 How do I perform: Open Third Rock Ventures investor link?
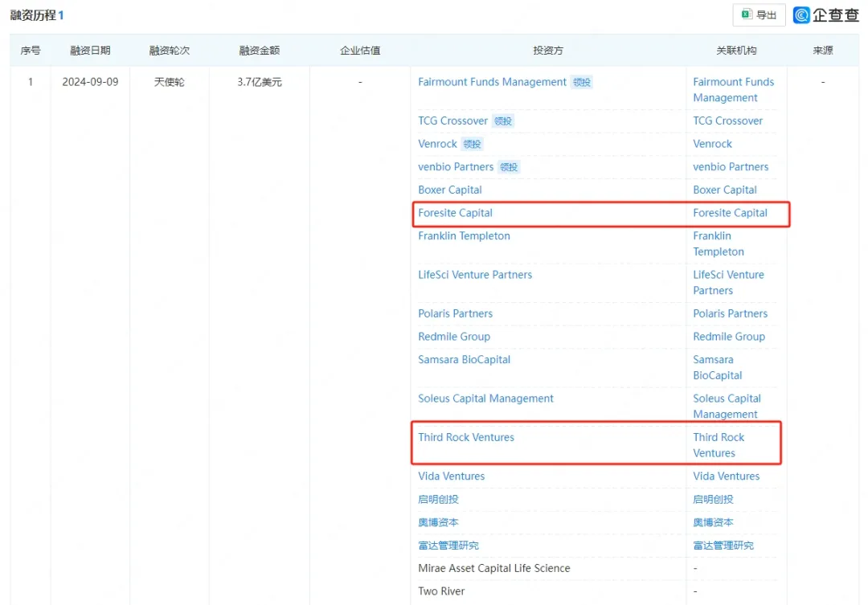(465, 437)
